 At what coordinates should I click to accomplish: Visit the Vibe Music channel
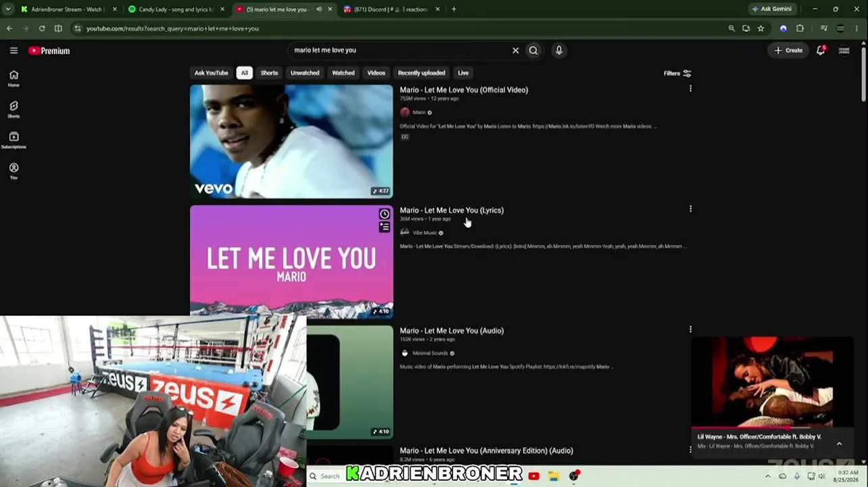pyautogui.click(x=425, y=233)
